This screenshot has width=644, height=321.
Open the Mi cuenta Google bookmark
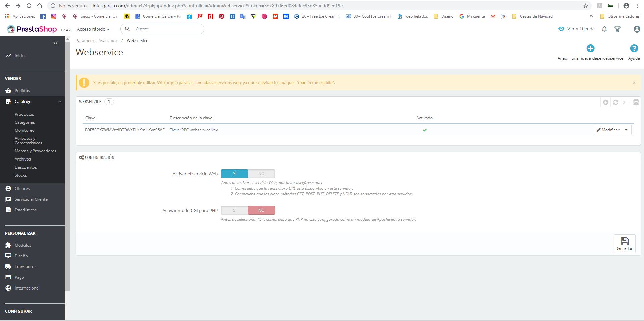[x=472, y=16]
